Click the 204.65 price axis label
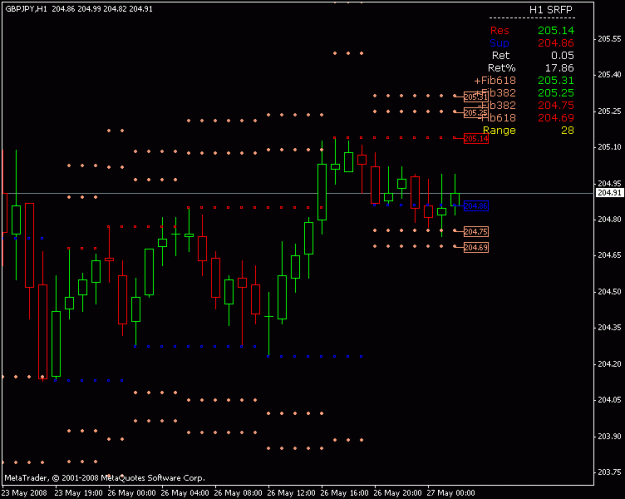The width and height of the screenshot is (625, 499). tap(609, 255)
